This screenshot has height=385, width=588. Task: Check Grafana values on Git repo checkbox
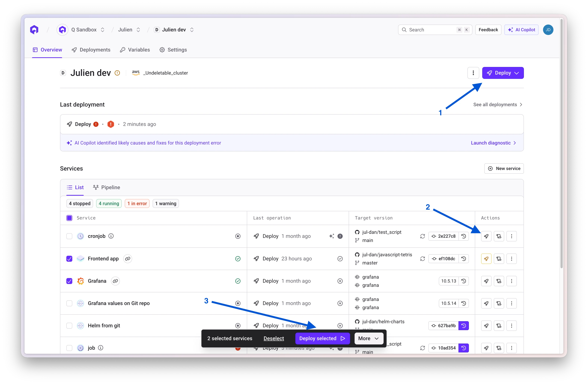coord(70,303)
